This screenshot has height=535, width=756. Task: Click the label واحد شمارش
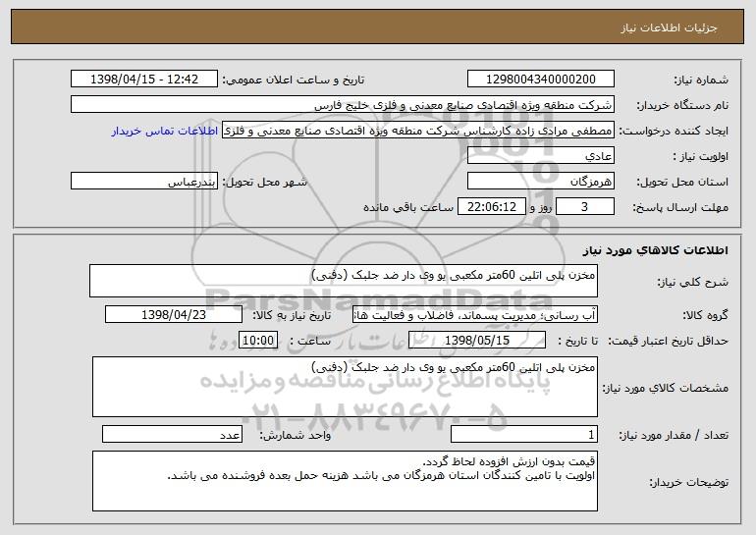(296, 435)
